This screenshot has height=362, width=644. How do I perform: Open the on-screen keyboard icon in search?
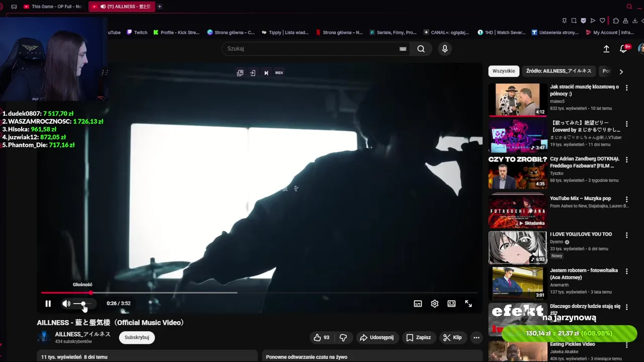click(403, 49)
